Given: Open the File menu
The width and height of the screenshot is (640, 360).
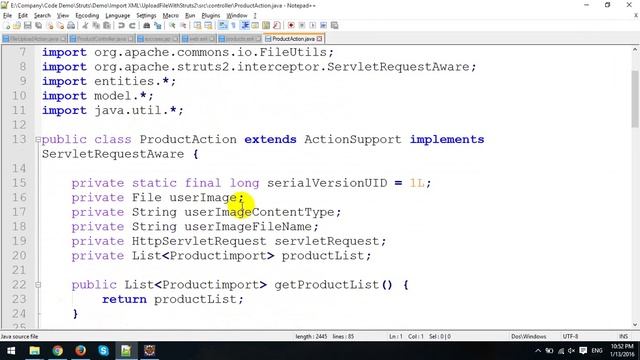Looking at the screenshot, I should point(7,16).
